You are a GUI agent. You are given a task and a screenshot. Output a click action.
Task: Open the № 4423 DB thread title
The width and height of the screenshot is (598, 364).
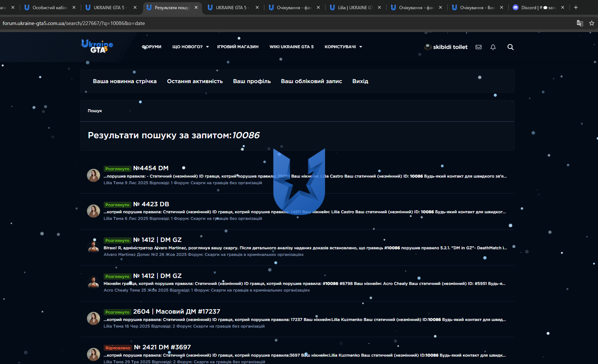(x=151, y=204)
